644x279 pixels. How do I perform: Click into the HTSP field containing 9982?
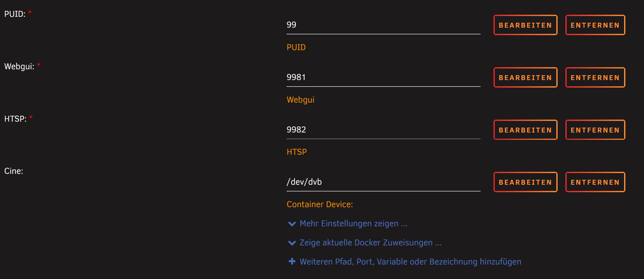pyautogui.click(x=383, y=130)
